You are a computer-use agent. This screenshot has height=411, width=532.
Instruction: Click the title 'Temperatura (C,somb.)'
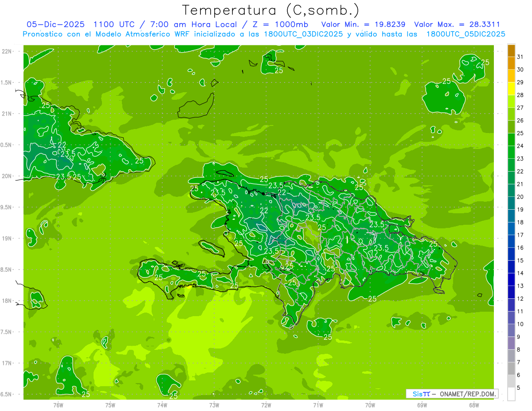pos(271,10)
